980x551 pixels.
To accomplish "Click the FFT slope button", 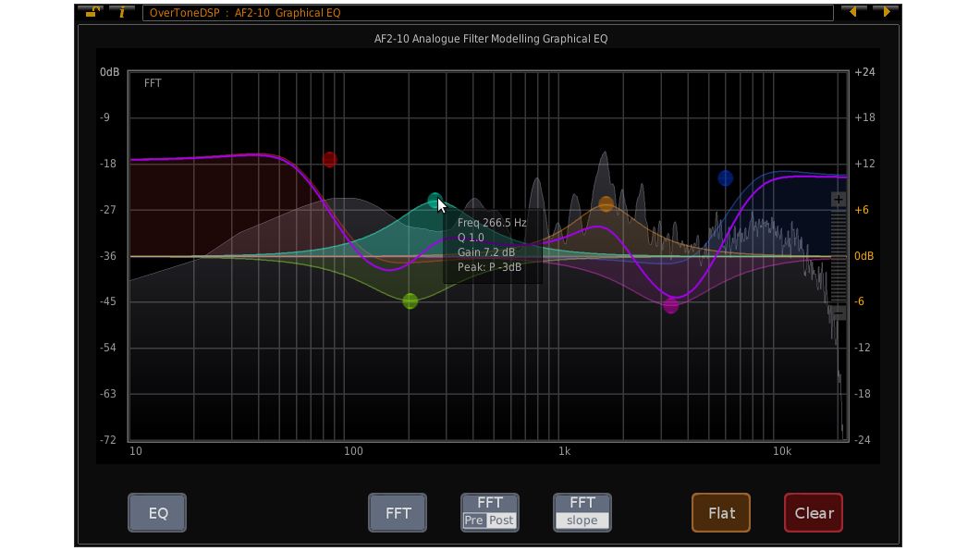I will coord(582,512).
